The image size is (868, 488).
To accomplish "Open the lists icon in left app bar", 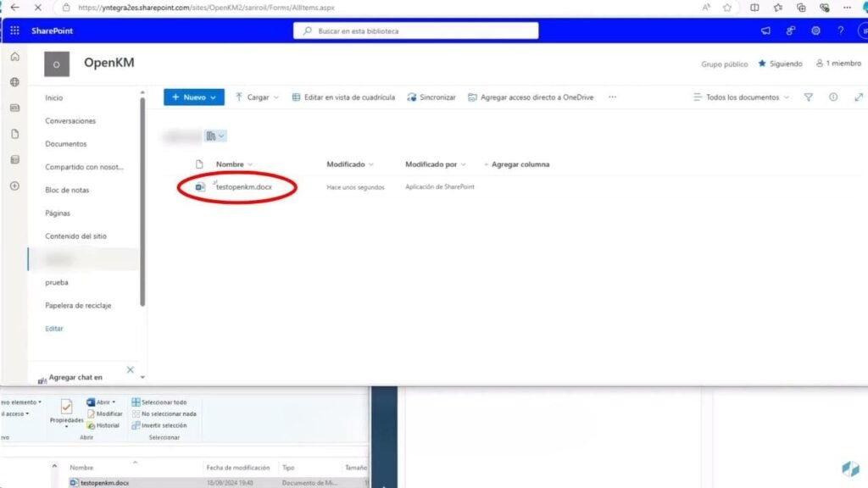I will click(15, 160).
